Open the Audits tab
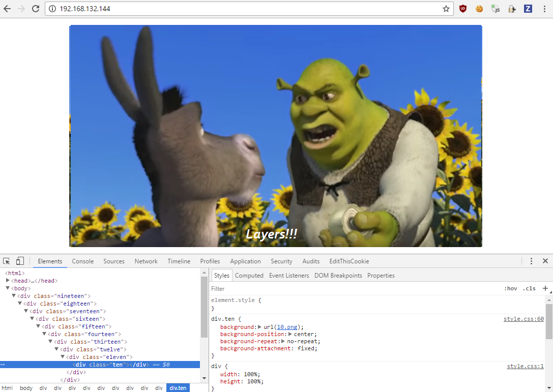This screenshot has height=392, width=553. 311,261
